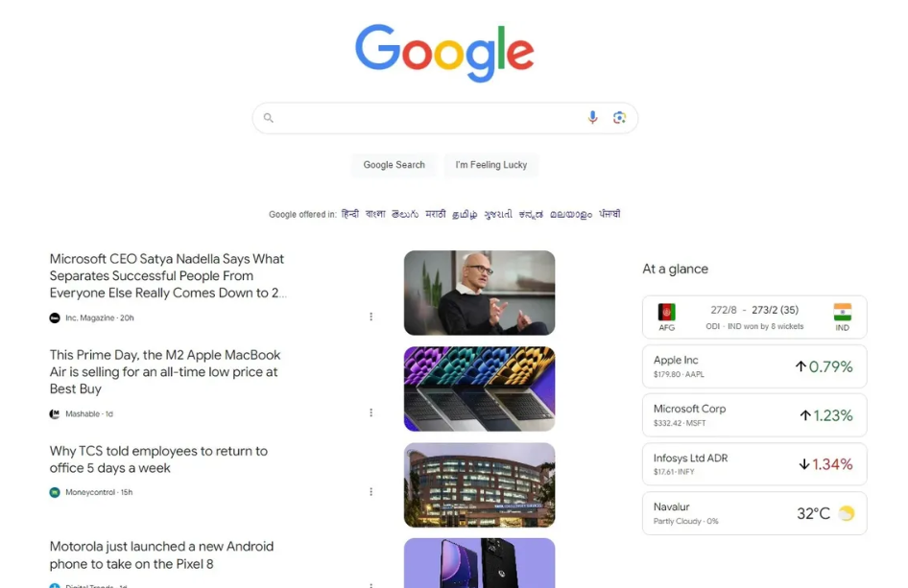Open the Microsoft Corp stock card
The image size is (908, 588).
click(x=754, y=415)
